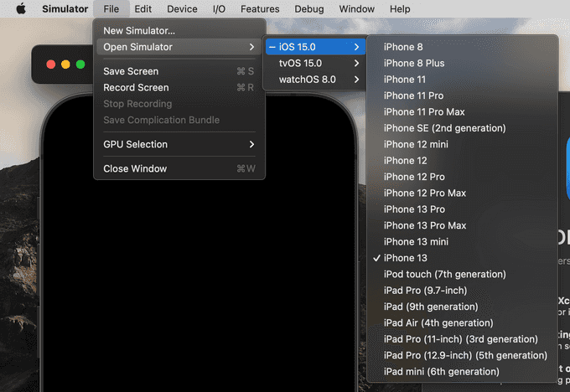This screenshot has width=570, height=392.
Task: Select the plain iPhone 11 simulator
Action: 463,80
